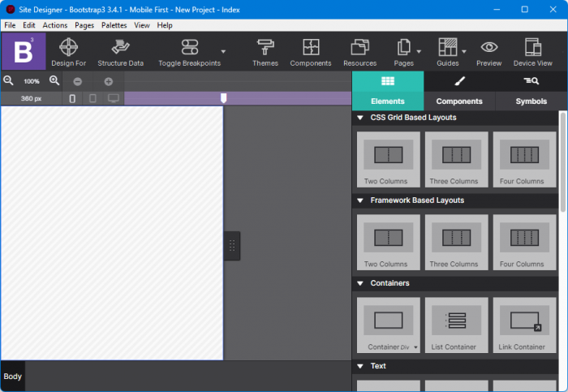Open the Design For tool
Image resolution: width=568 pixels, height=392 pixels.
tap(69, 51)
